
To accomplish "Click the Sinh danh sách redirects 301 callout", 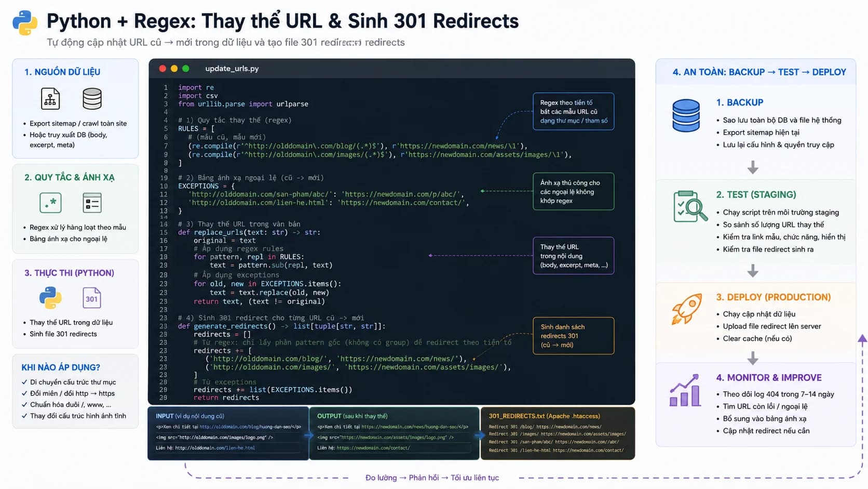I will coord(574,336).
